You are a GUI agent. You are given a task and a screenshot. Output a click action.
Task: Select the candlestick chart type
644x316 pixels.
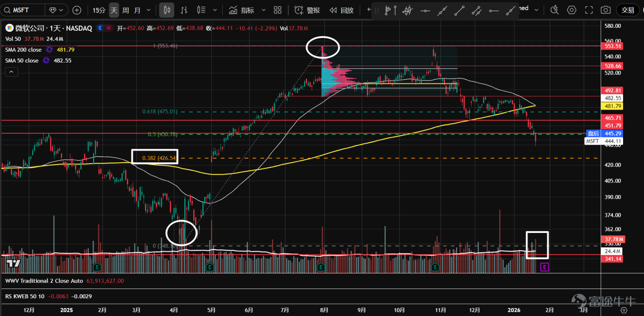tap(167, 10)
